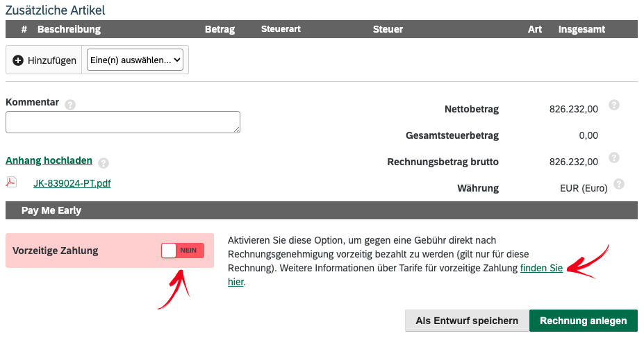Open help icon beside Nettobetrag value
644x338 pixels.
[614, 105]
